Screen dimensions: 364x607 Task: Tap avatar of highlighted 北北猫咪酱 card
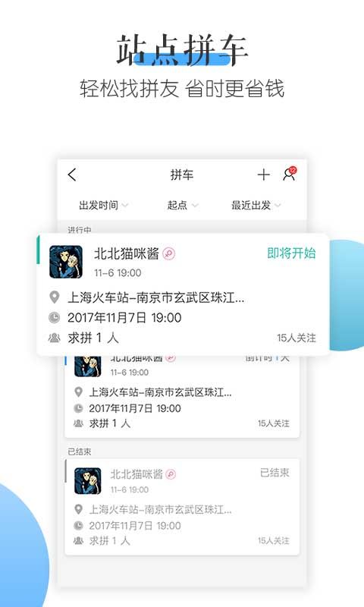66,262
